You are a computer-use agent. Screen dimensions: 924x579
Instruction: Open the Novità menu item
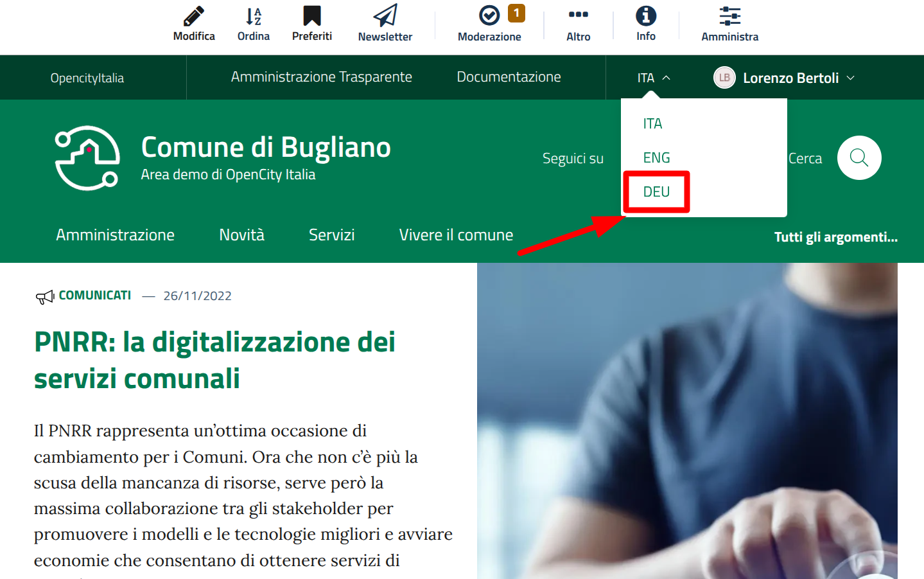(x=241, y=235)
